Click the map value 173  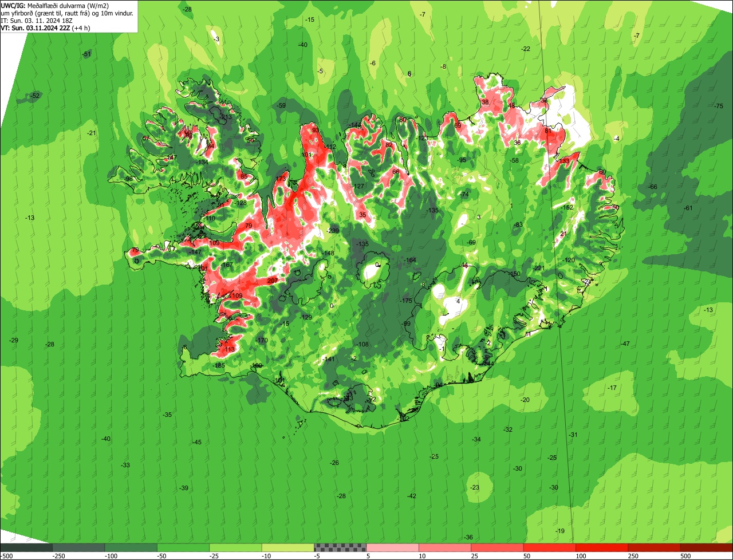280,179
